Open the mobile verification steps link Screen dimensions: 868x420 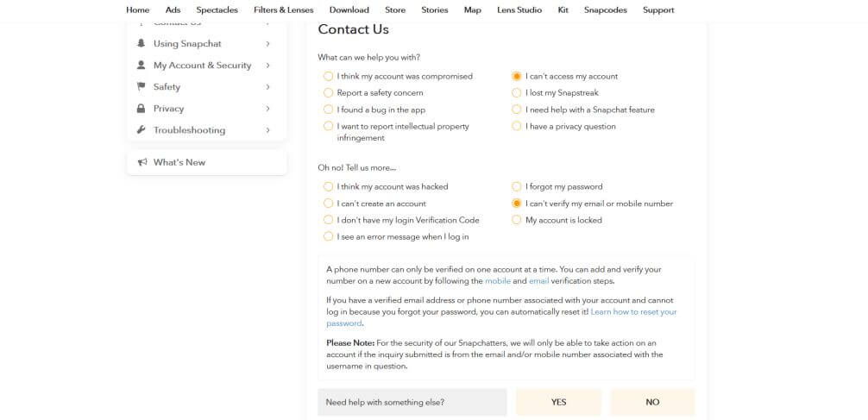click(x=498, y=281)
